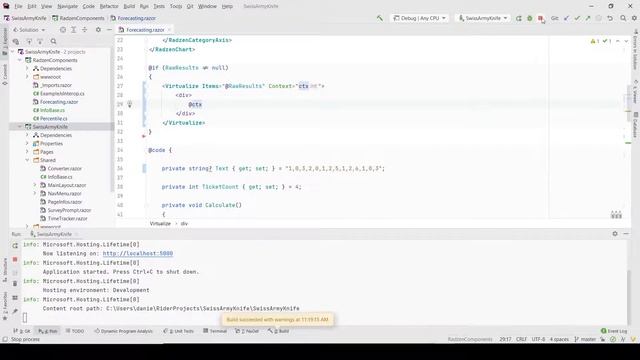Open the Build menu
The height and width of the screenshot is (360, 640).
point(129,7)
